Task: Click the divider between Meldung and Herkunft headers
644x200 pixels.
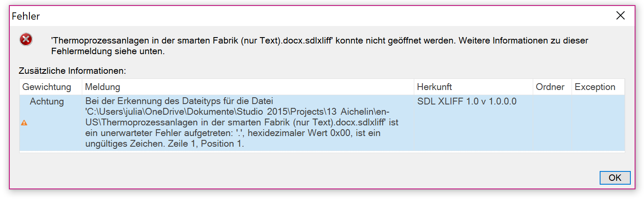Action: click(x=414, y=87)
